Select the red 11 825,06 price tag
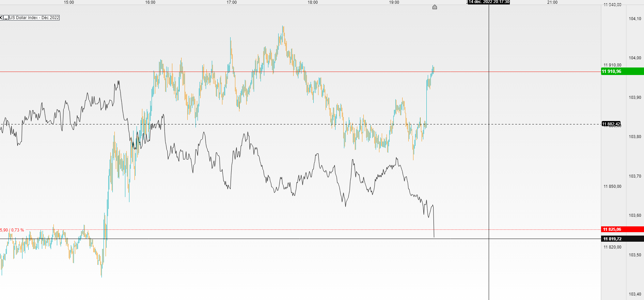 622,229
